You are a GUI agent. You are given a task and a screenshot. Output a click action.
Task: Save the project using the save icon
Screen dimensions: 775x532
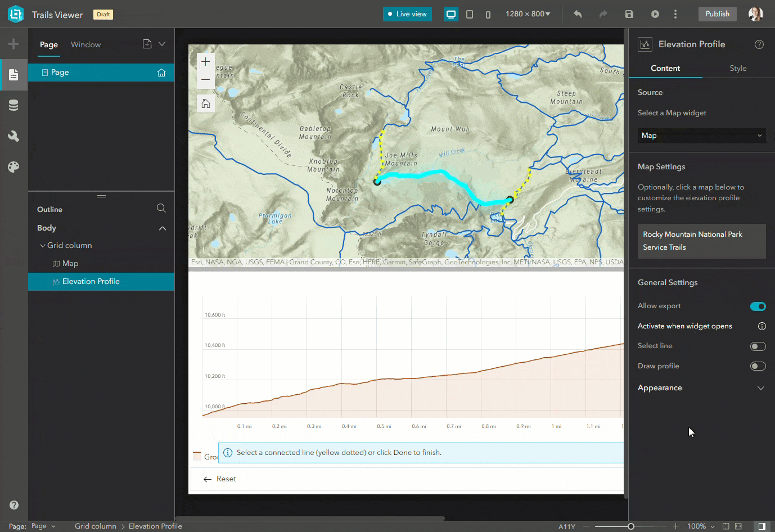(x=629, y=13)
